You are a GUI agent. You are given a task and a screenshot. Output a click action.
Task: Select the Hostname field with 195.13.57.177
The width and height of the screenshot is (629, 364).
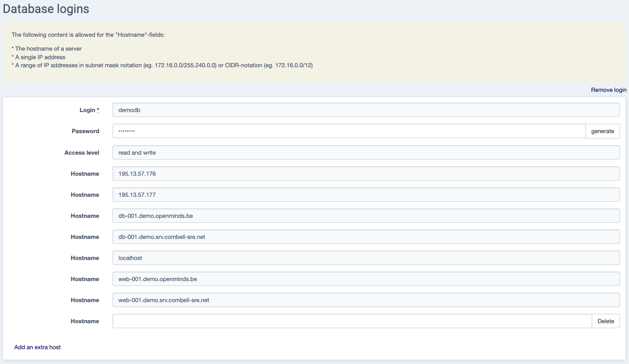tap(366, 195)
